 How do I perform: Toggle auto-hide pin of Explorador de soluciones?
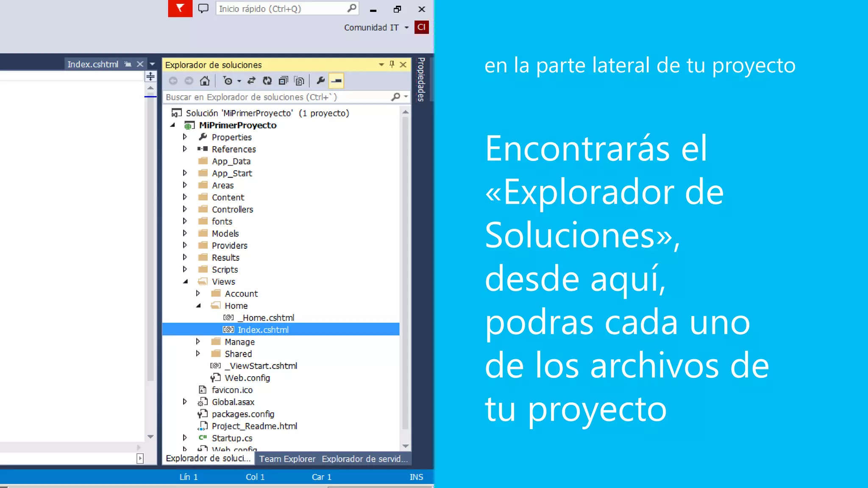392,64
